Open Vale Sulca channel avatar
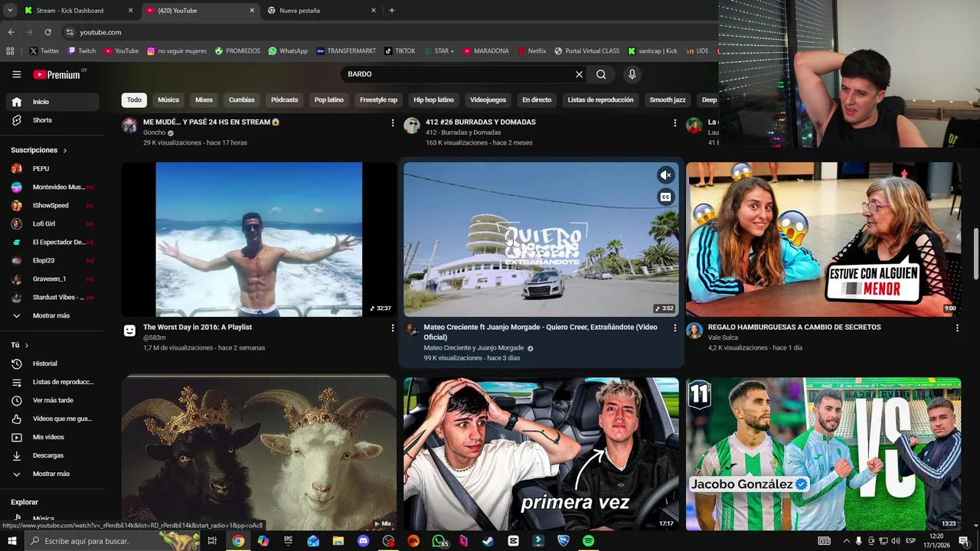Screen dimensions: 980x551 tap(694, 331)
